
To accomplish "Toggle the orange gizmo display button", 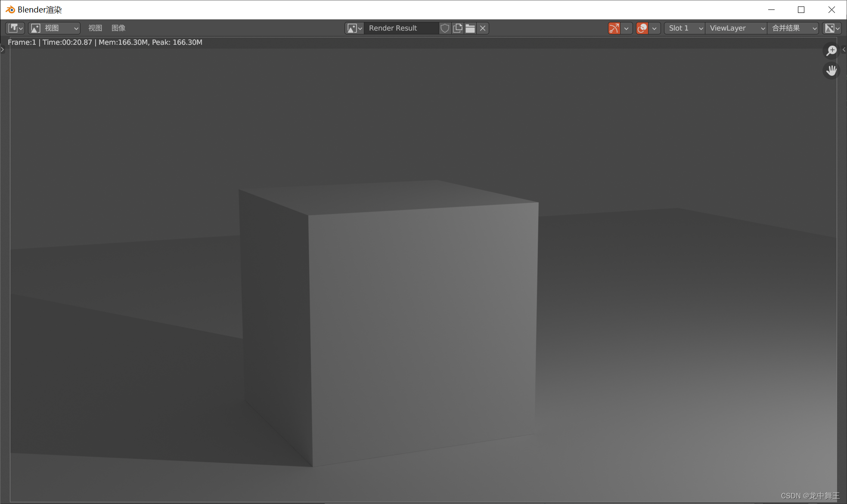I will pos(614,28).
